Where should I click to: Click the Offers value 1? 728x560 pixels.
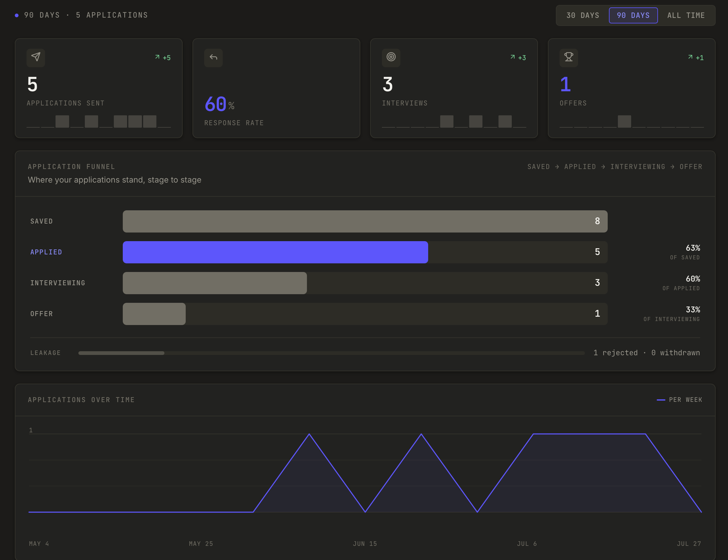(565, 84)
